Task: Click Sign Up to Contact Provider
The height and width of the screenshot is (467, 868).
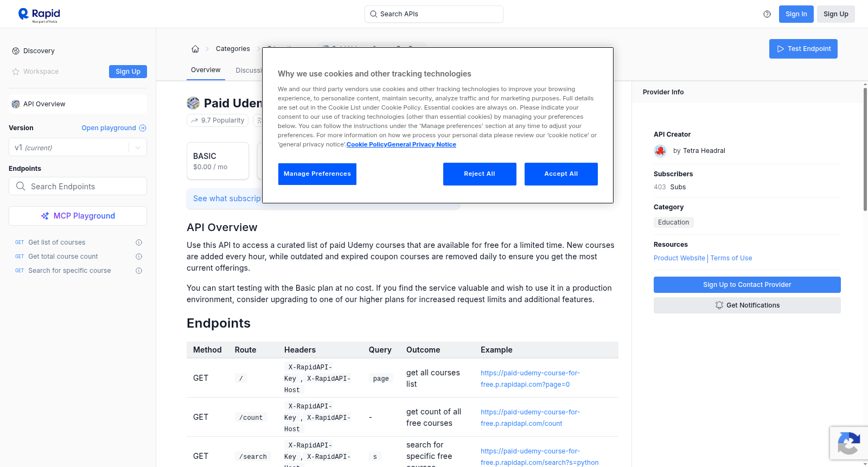Action: [x=747, y=285]
